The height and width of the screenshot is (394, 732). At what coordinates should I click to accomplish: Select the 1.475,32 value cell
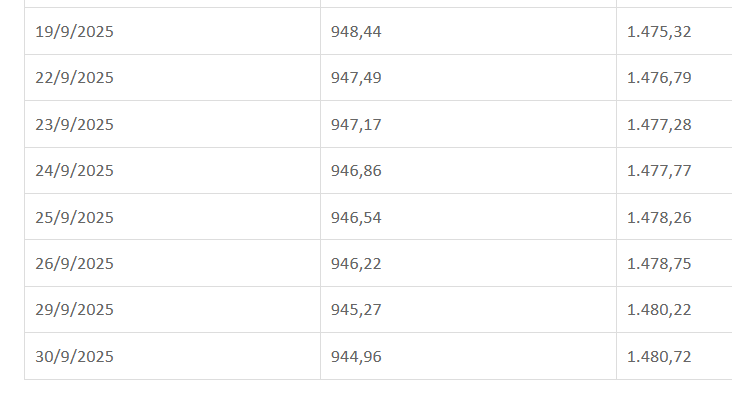point(674,31)
